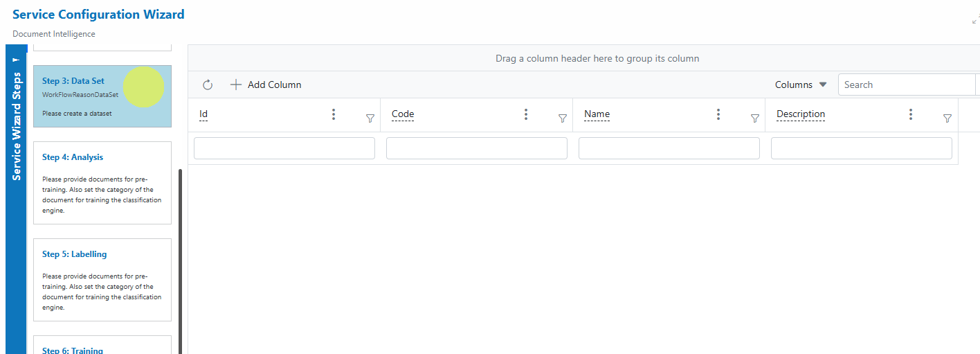This screenshot has height=354, width=980.
Task: Click the wizard steps vertical scrollbar
Action: pyautogui.click(x=181, y=261)
